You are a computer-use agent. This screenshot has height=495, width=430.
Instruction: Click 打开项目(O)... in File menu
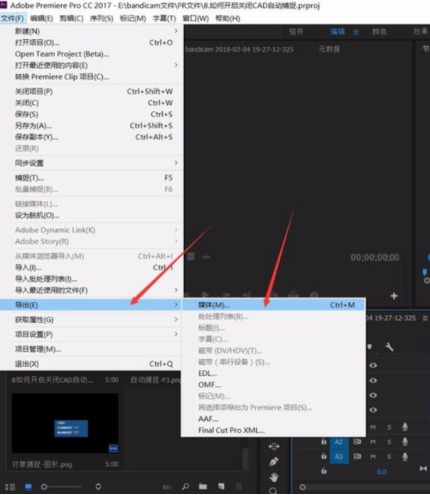pyautogui.click(x=92, y=42)
